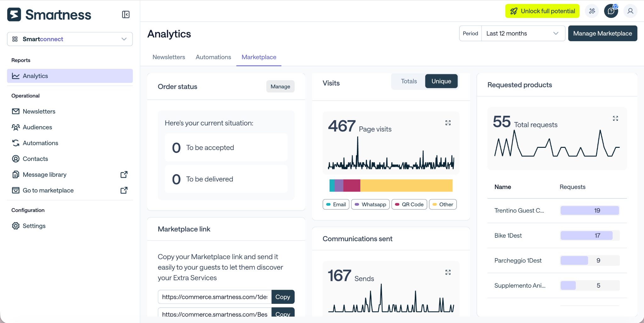Click Manage in Order status
This screenshot has width=644, height=323.
click(x=280, y=86)
